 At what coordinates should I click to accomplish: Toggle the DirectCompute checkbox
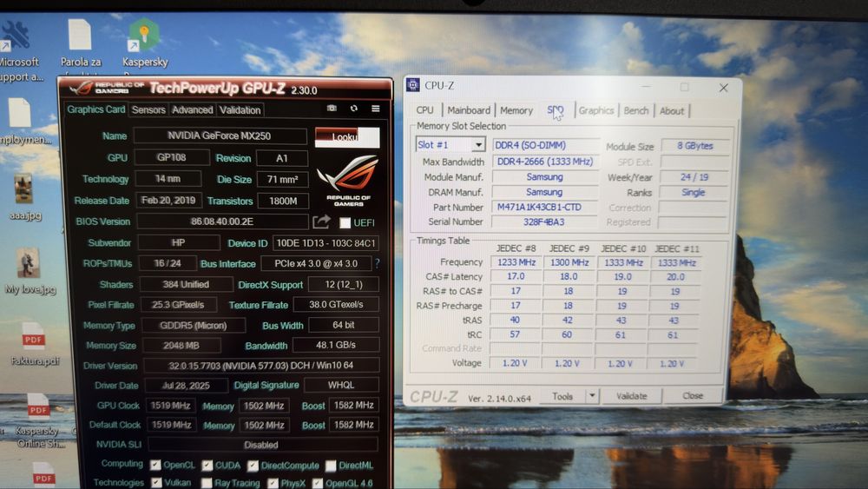[x=253, y=466]
